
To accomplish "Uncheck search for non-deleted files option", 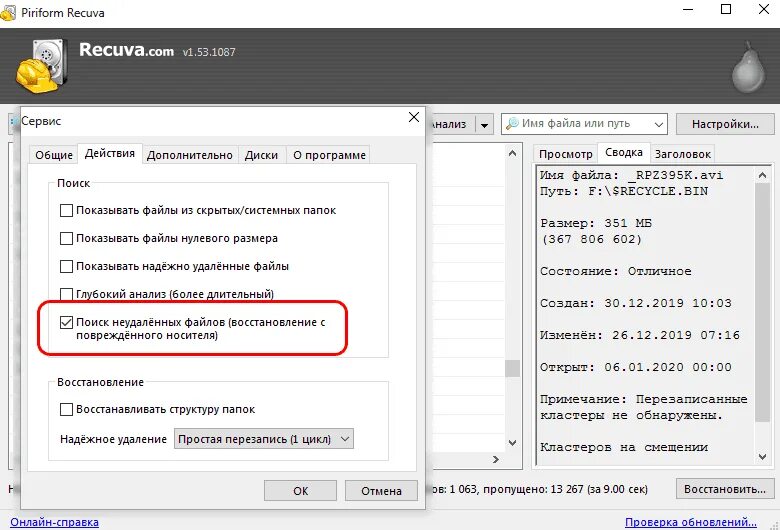I will (66, 322).
